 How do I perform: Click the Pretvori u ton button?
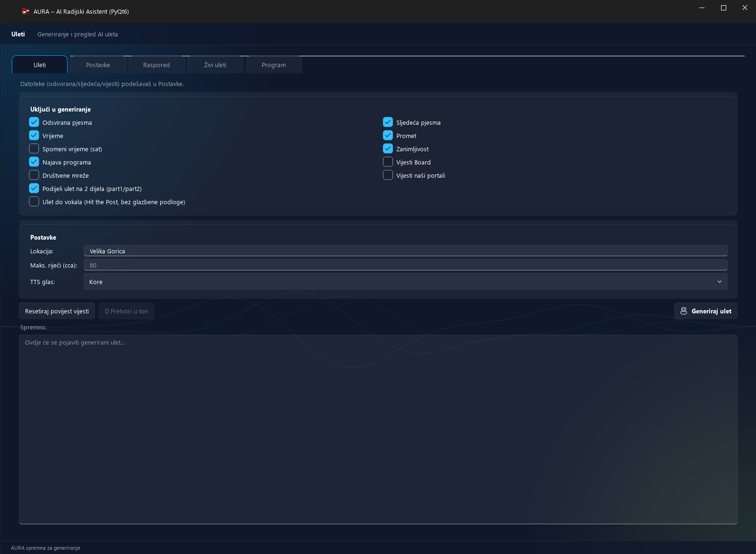tap(126, 311)
